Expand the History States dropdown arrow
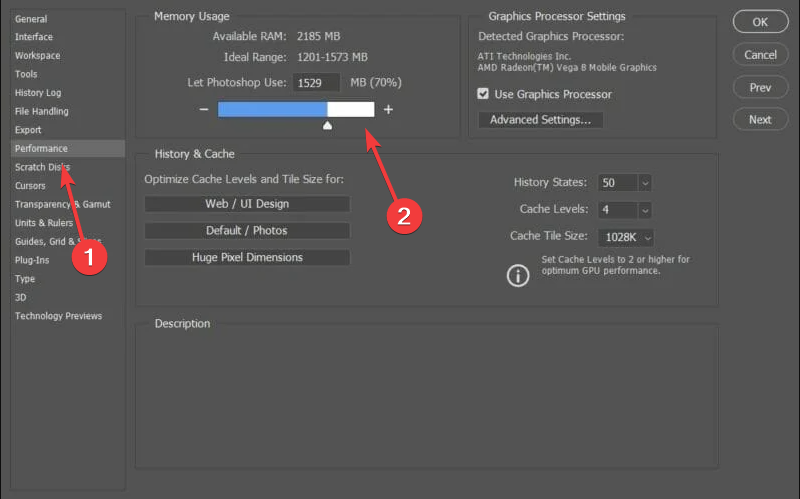 tap(645, 183)
